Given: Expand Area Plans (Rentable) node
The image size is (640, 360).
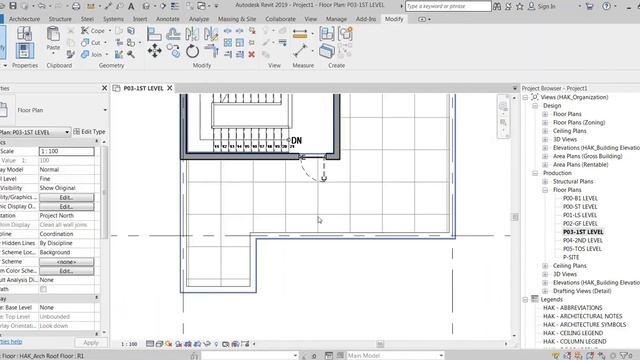Looking at the screenshot, I should tap(545, 164).
